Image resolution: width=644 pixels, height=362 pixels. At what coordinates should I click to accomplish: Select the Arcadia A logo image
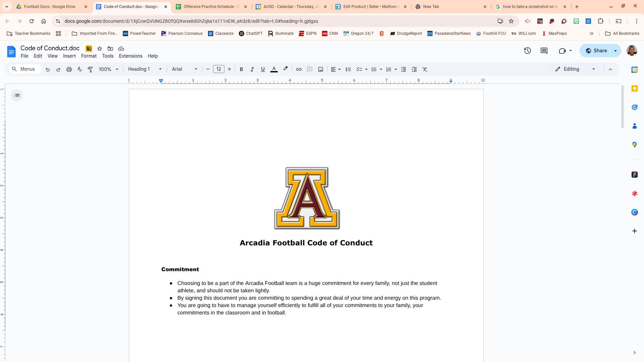[x=307, y=198]
